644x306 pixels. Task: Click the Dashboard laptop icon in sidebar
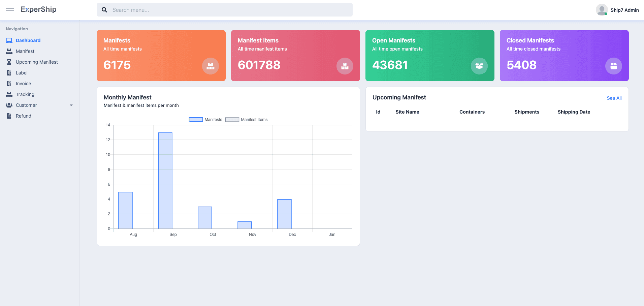(9, 40)
